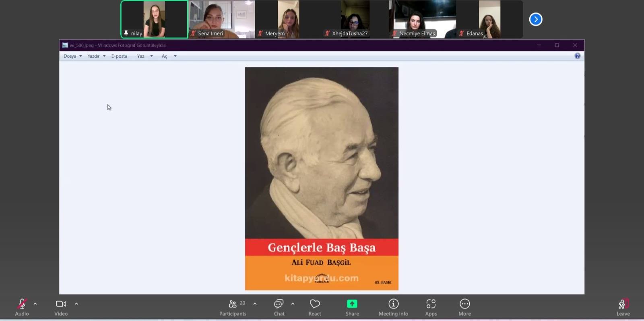Open the Dosya menu
Image resolution: width=644 pixels, height=321 pixels.
[72, 56]
